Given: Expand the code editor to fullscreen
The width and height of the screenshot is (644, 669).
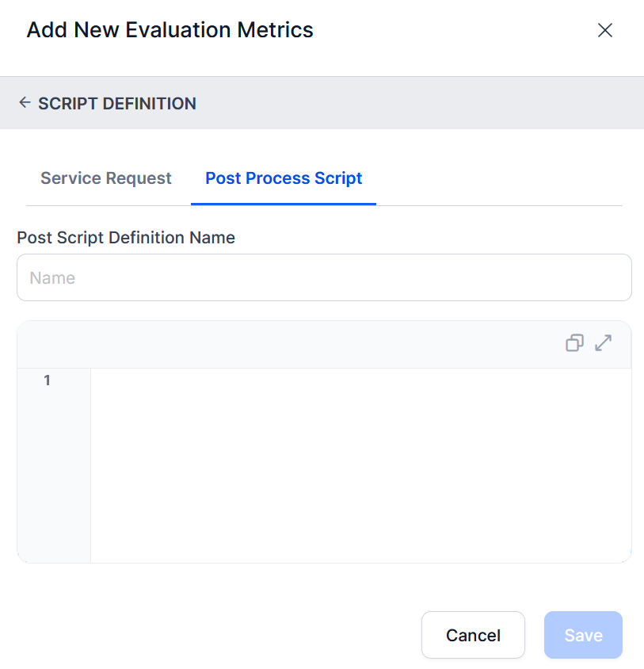Looking at the screenshot, I should tap(604, 343).
